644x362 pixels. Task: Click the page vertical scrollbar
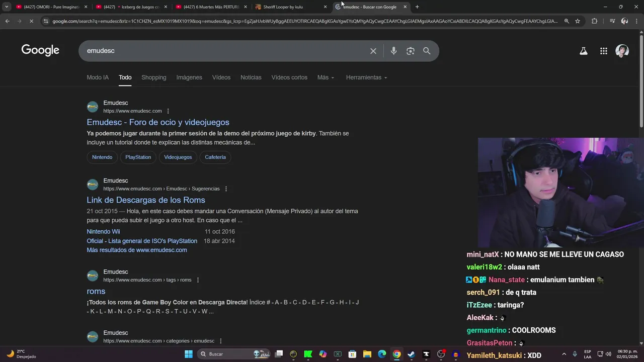(641, 80)
